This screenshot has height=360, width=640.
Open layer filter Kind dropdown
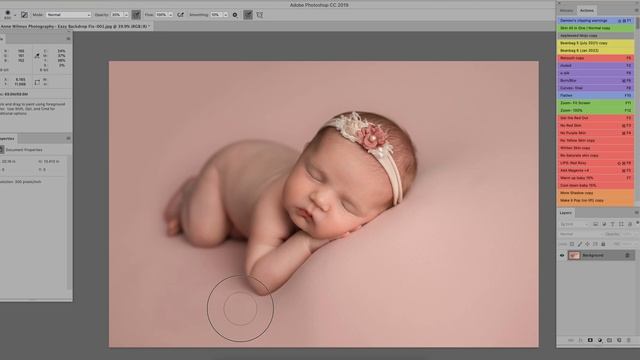coord(574,224)
